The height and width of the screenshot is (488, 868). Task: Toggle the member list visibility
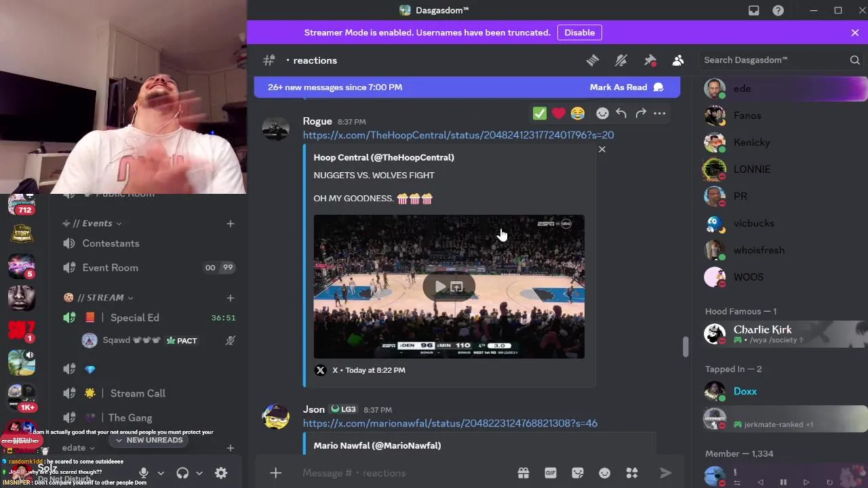[x=678, y=60]
